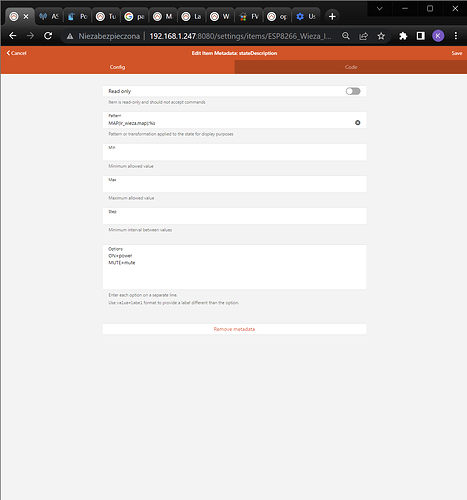Cancel editing item metadata
Screen dimensions: 467x500
16,53
